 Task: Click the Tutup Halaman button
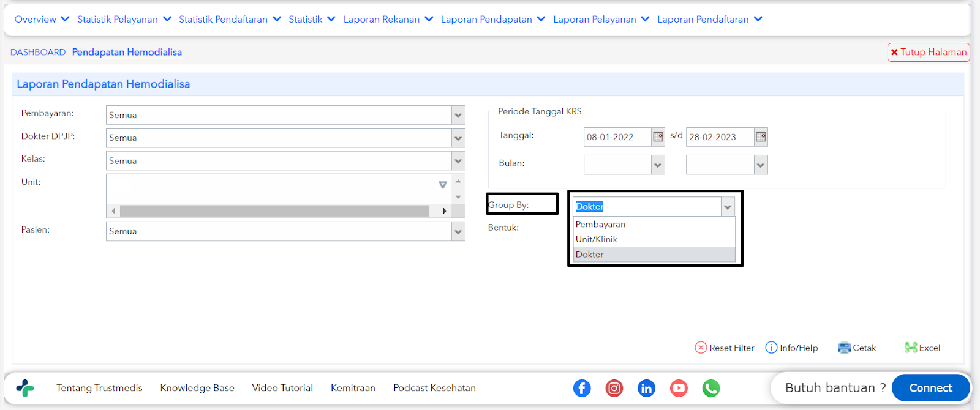click(929, 52)
